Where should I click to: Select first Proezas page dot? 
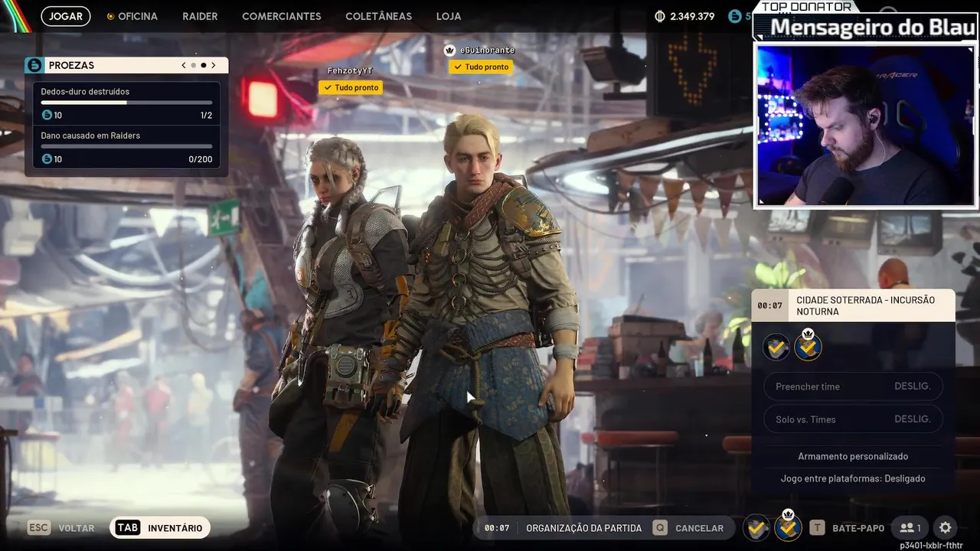[x=194, y=65]
